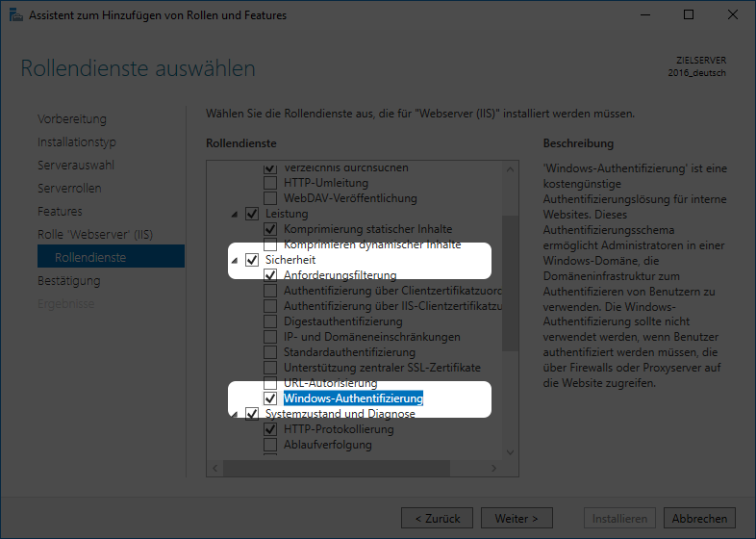This screenshot has width=756, height=539.
Task: Check the WebDAV-Veröffentlichung role service
Action: pos(270,198)
